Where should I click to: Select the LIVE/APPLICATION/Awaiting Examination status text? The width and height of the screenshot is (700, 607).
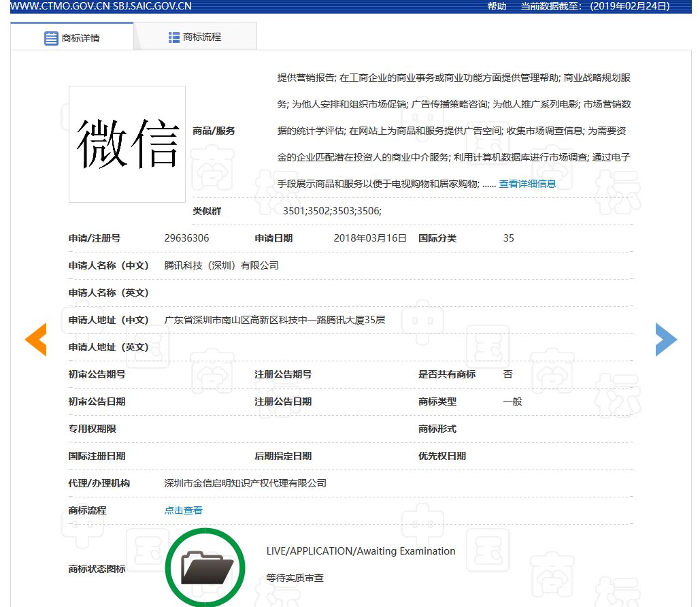(x=361, y=551)
